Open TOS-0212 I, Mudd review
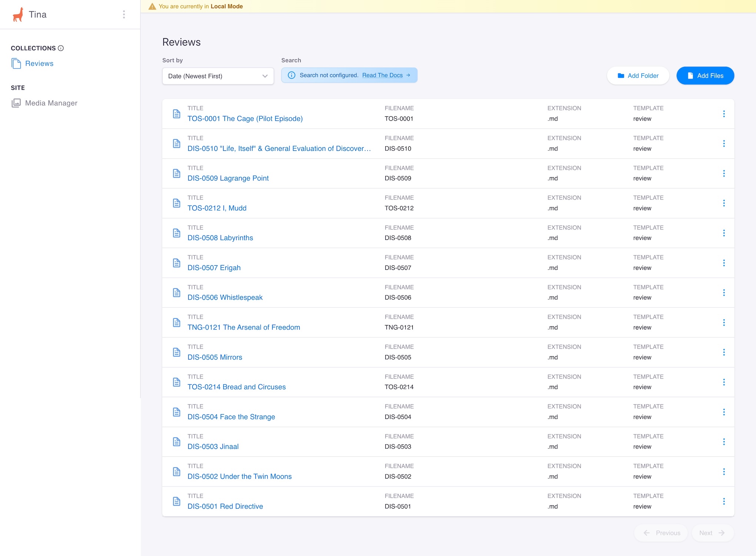Viewport: 756px width, 556px height. [217, 208]
